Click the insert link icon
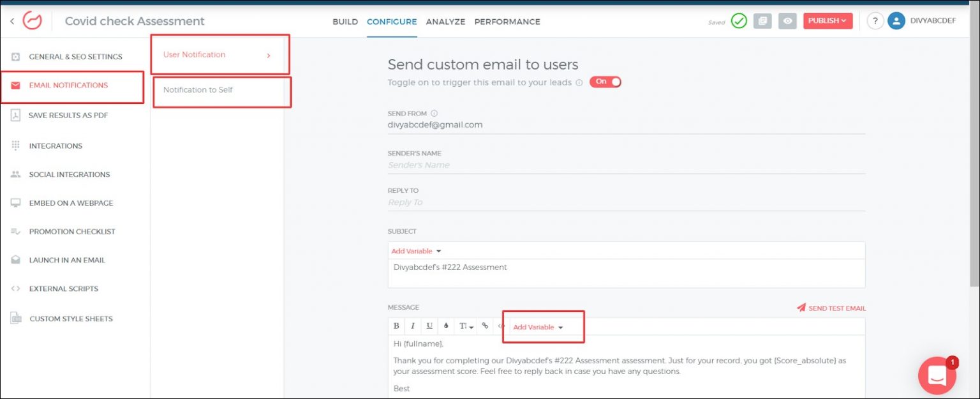 485,326
